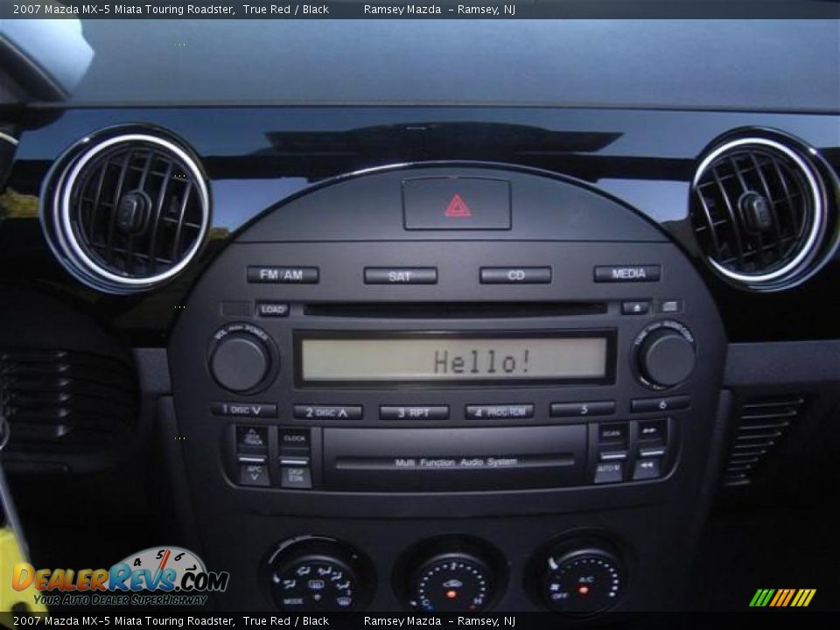Select preset button 6
This screenshot has width=840, height=630.
tap(660, 404)
